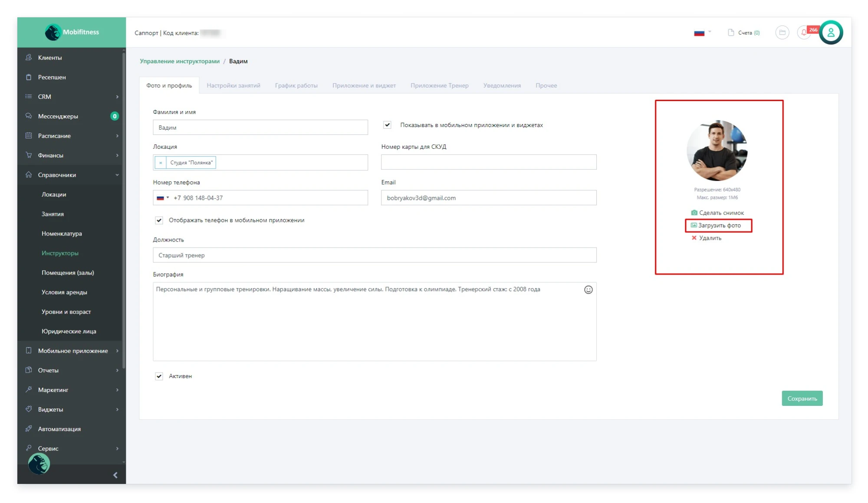Open the gorilla chat widget at bottom left
The image size is (868, 503).
click(39, 464)
